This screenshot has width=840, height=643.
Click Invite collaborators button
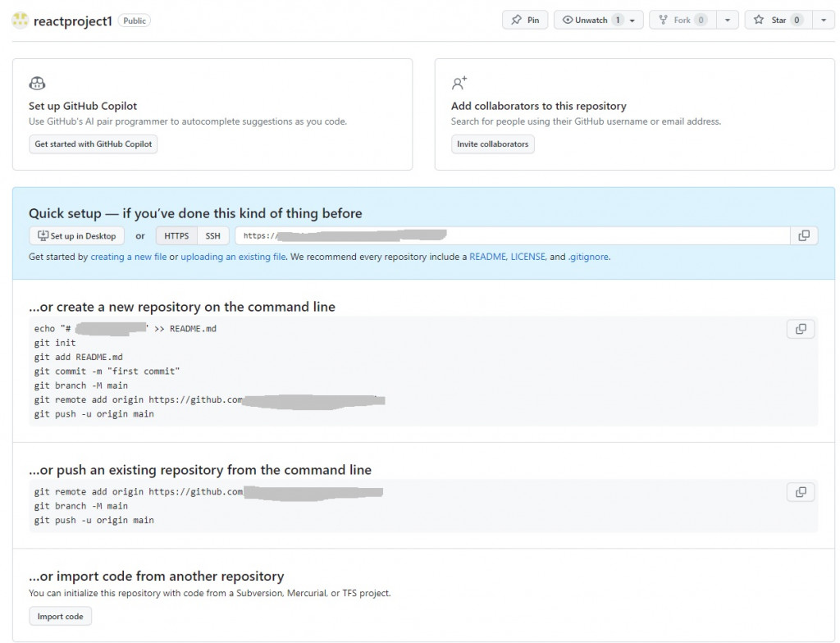(x=492, y=144)
